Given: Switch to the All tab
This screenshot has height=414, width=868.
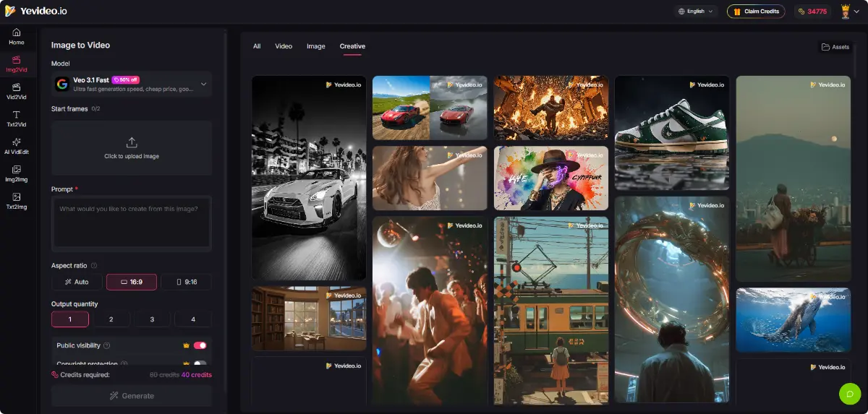Looking at the screenshot, I should click(x=257, y=46).
